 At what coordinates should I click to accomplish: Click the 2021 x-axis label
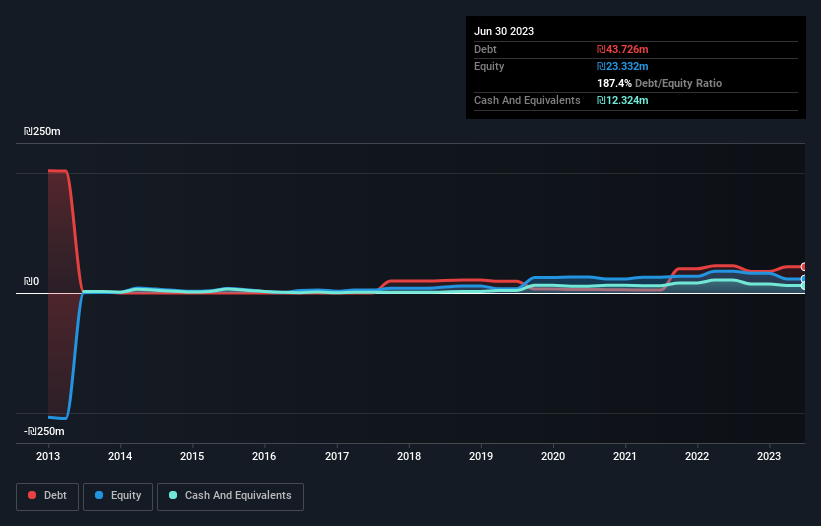625,456
